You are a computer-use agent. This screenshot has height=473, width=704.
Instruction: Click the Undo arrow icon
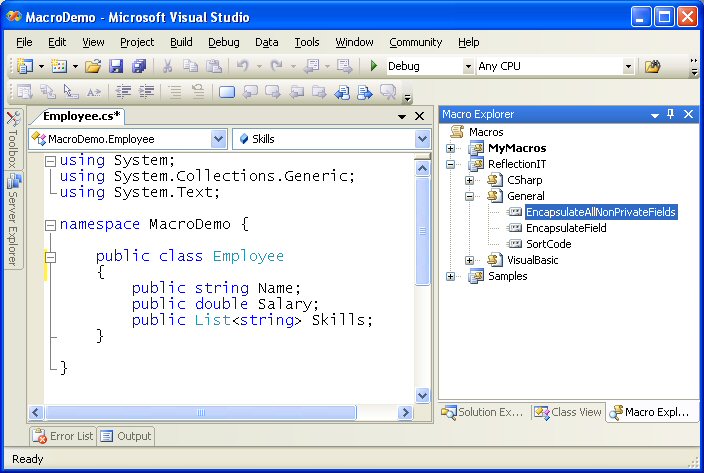click(243, 66)
